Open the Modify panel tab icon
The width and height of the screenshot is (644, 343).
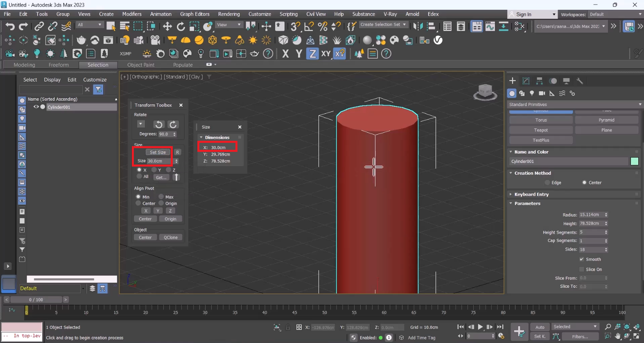point(526,81)
